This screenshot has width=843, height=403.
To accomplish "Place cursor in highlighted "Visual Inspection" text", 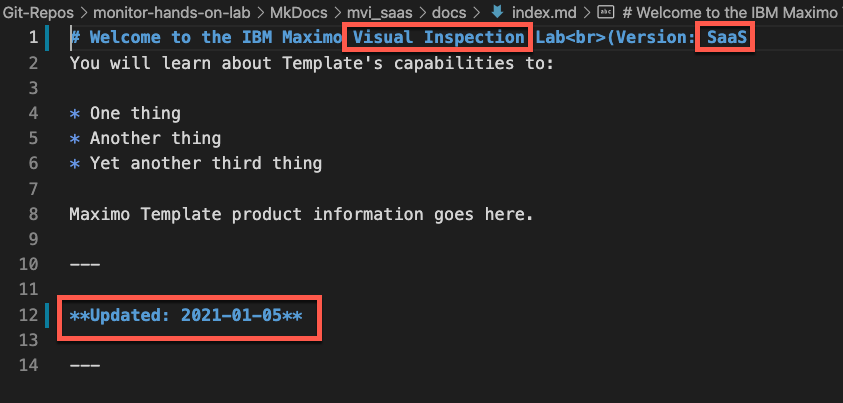I will 437,38.
